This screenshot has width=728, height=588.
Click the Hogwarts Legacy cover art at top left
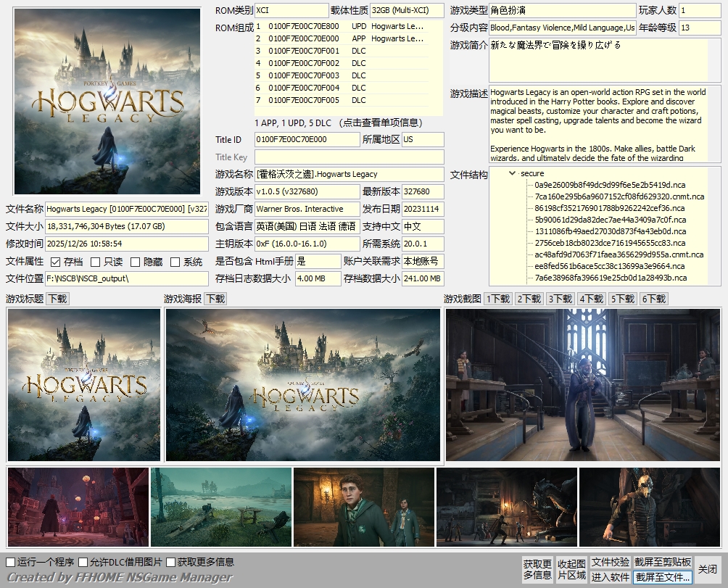107,102
